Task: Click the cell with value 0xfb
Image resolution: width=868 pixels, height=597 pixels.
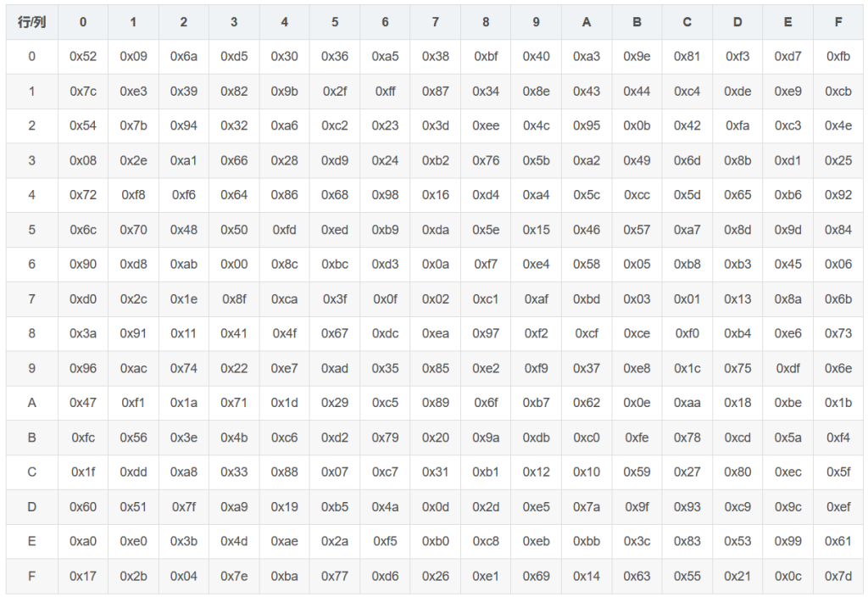Action: click(838, 57)
